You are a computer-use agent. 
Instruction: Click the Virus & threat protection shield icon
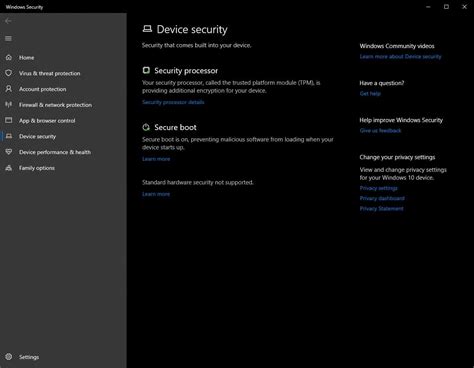point(9,73)
